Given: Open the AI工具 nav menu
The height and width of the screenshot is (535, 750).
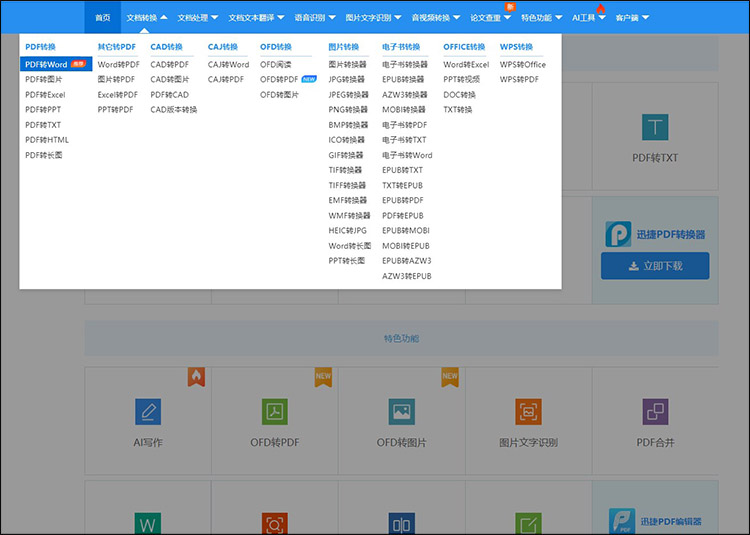Looking at the screenshot, I should tap(588, 18).
